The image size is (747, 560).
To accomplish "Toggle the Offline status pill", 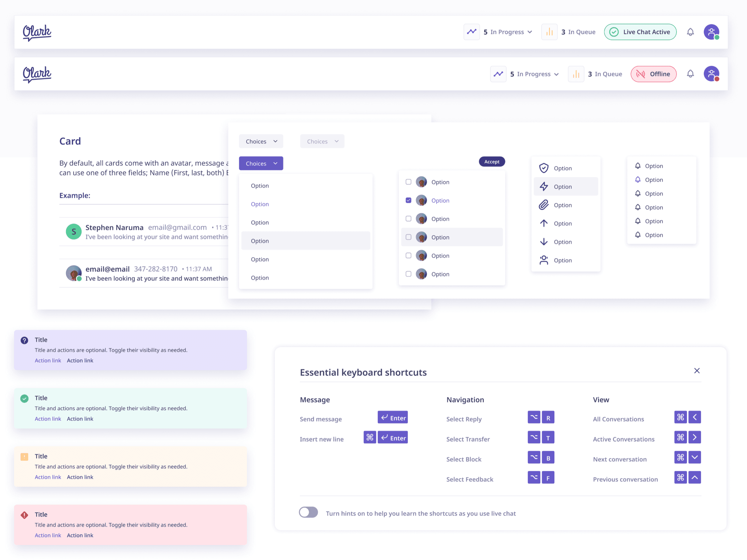I will tap(653, 74).
